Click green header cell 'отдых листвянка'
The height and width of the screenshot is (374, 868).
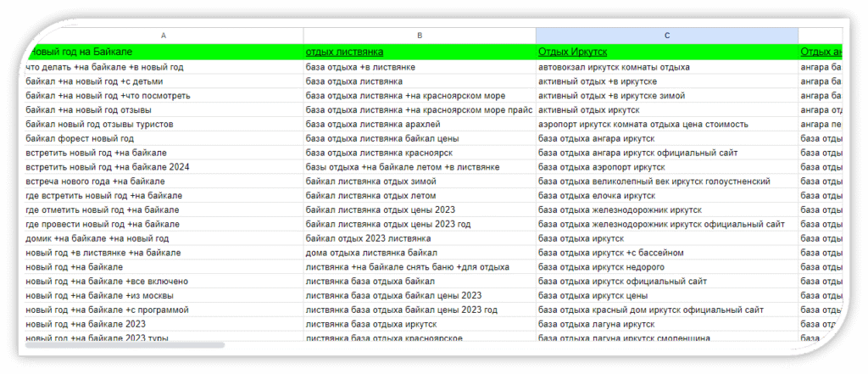tap(420, 52)
